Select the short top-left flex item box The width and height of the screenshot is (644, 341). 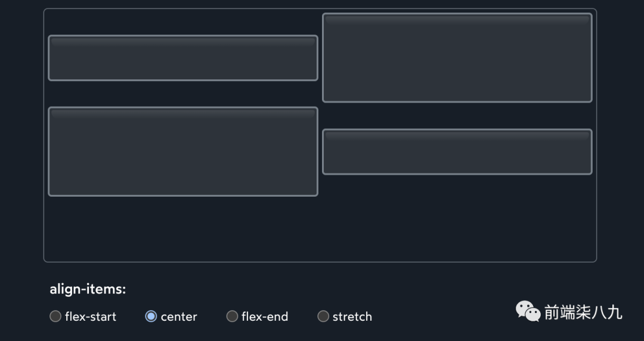click(x=183, y=58)
